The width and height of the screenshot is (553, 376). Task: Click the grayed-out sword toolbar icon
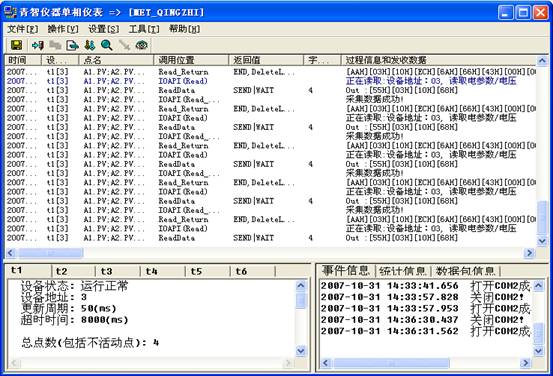124,45
